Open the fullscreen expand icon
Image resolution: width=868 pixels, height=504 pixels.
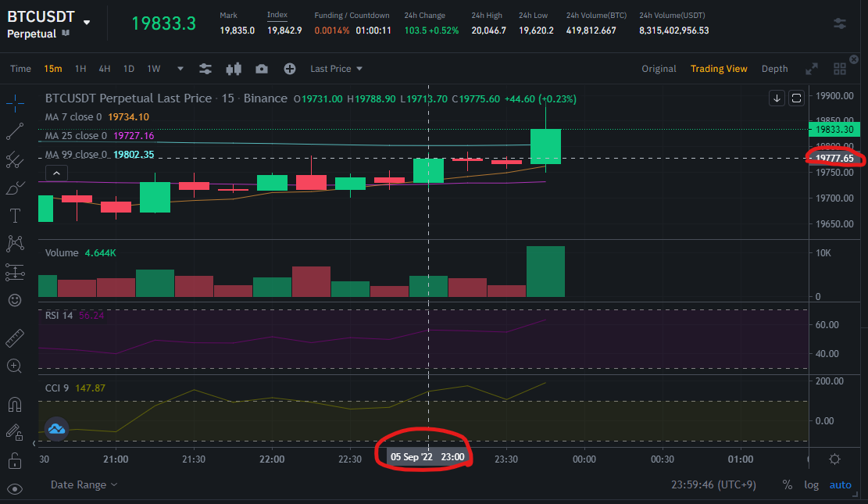812,69
